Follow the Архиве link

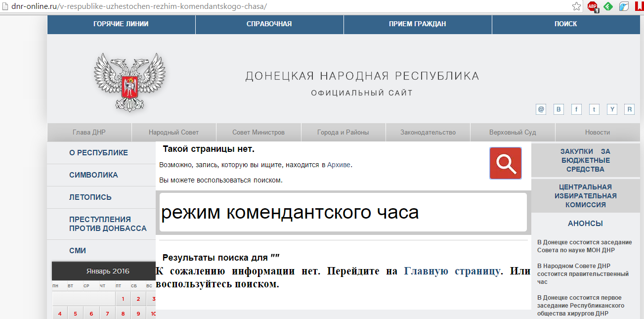click(339, 165)
